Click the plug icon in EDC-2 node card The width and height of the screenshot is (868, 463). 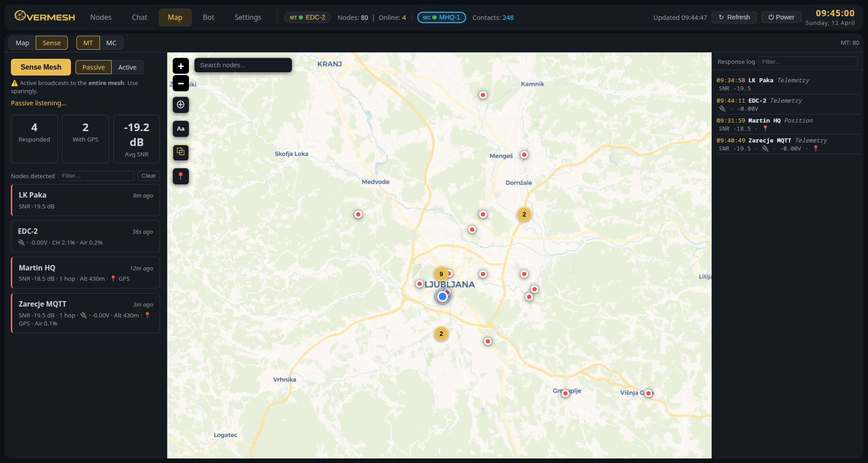[x=21, y=242]
